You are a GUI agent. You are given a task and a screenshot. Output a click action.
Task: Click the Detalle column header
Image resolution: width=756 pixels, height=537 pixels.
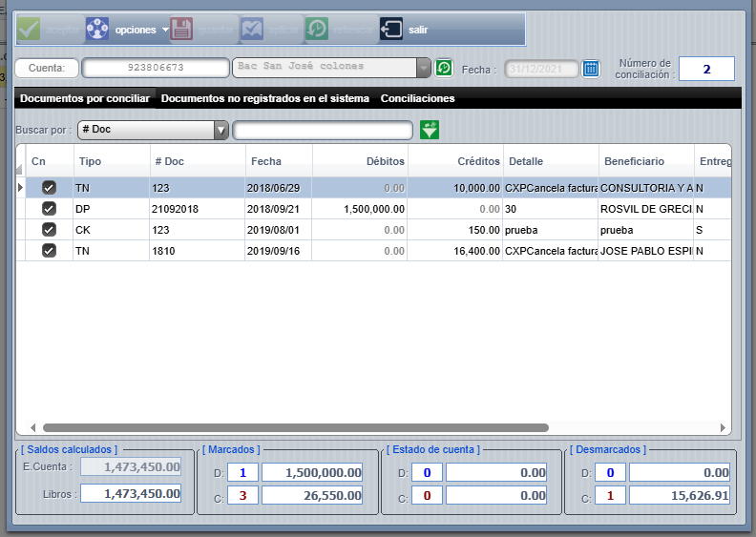pos(551,161)
